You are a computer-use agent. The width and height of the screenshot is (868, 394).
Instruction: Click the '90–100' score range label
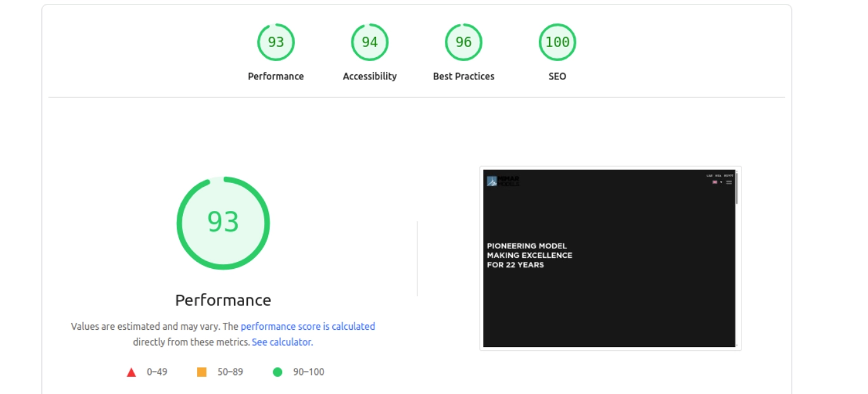click(x=308, y=372)
